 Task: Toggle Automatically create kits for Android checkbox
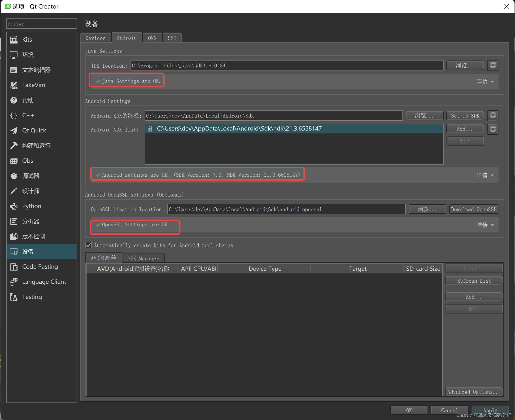click(89, 245)
